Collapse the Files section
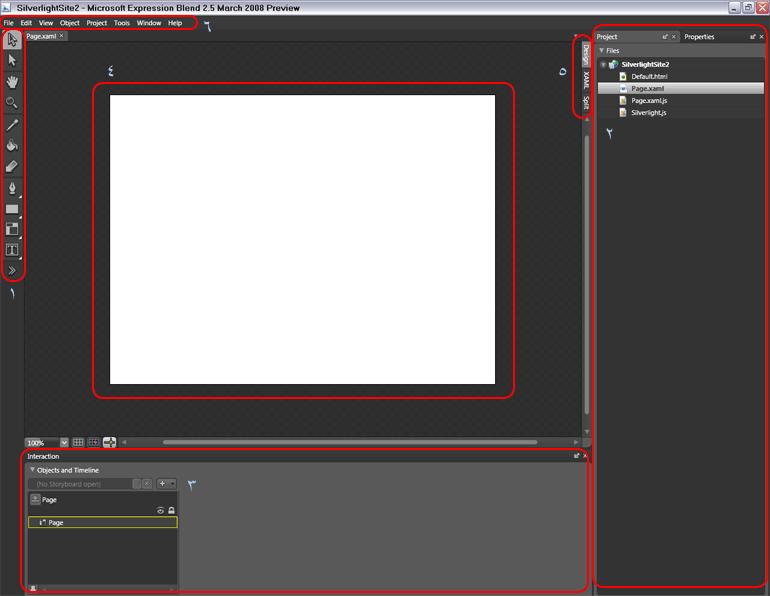 tap(602, 51)
